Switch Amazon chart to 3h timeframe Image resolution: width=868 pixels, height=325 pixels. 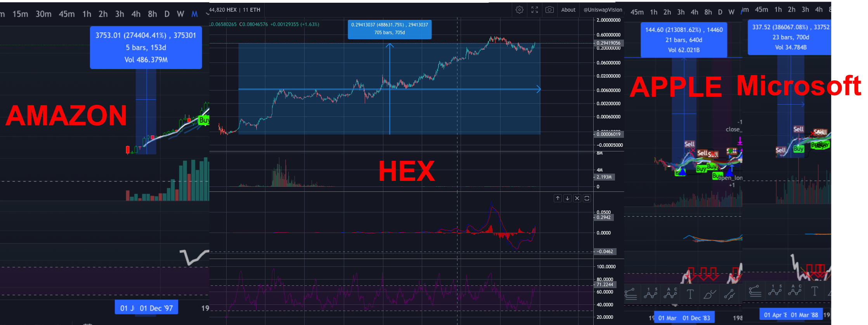[120, 14]
